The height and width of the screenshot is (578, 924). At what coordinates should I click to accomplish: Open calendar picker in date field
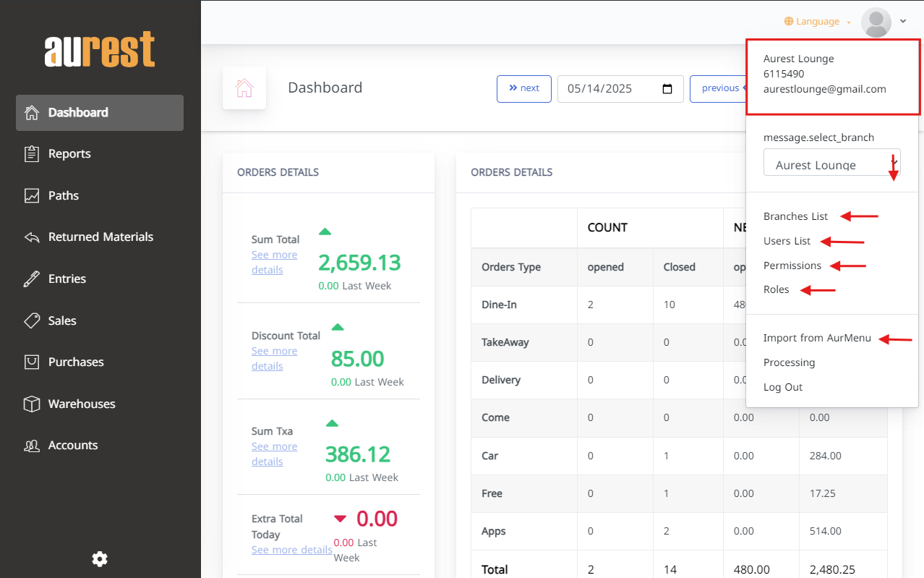(667, 89)
